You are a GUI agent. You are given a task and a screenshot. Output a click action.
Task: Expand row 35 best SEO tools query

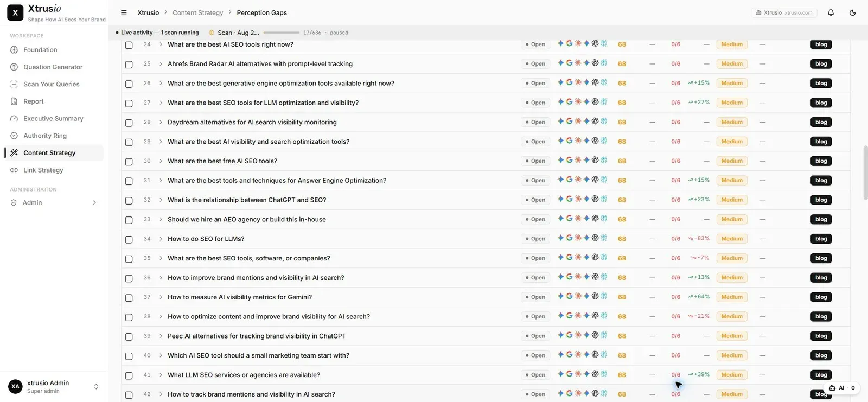tap(161, 258)
